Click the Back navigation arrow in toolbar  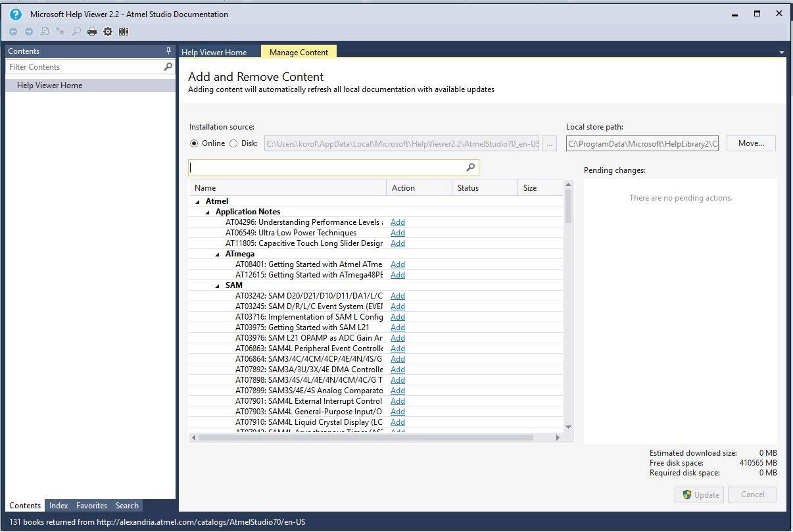pos(13,32)
